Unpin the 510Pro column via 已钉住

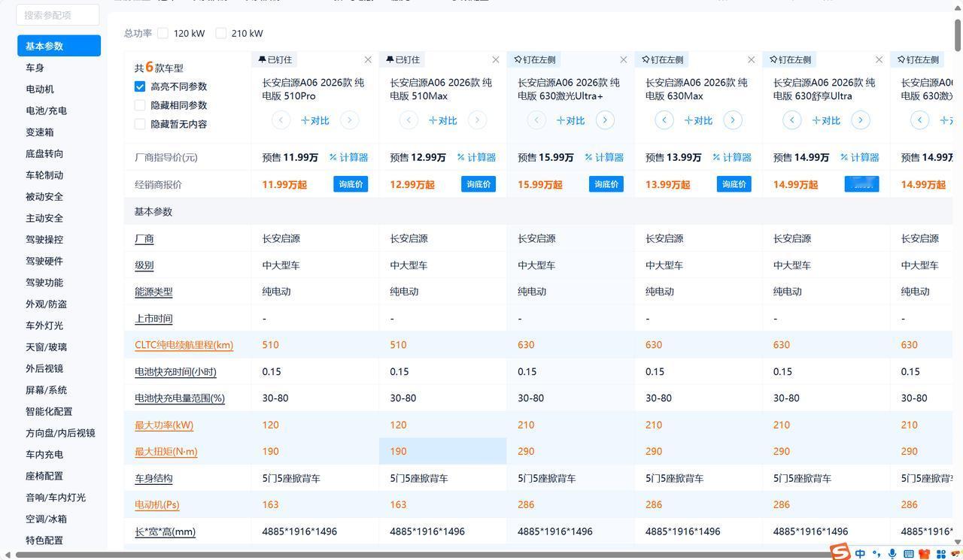(x=275, y=59)
